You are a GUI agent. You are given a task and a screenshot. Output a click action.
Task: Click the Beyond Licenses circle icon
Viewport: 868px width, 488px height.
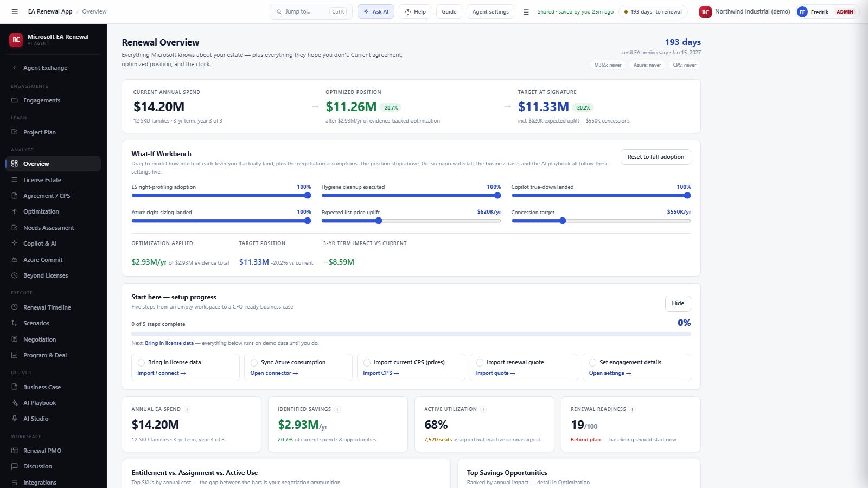click(x=15, y=275)
